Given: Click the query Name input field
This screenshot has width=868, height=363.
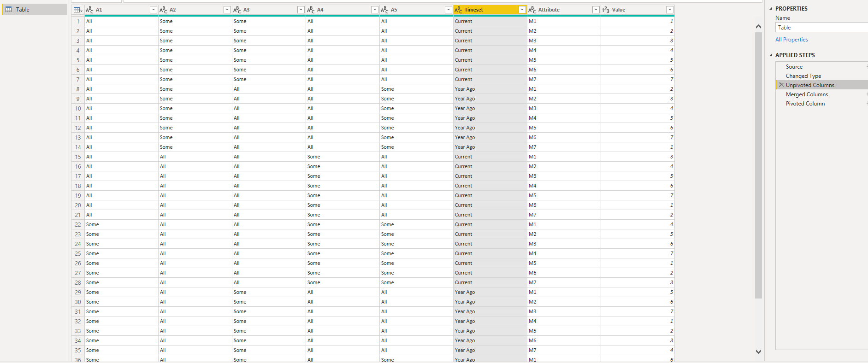Looking at the screenshot, I should (821, 28).
